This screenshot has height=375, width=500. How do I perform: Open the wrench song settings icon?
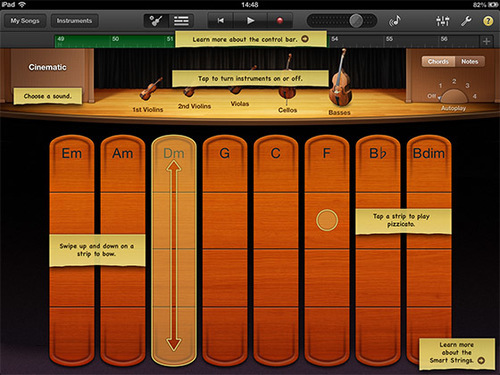coord(466,21)
